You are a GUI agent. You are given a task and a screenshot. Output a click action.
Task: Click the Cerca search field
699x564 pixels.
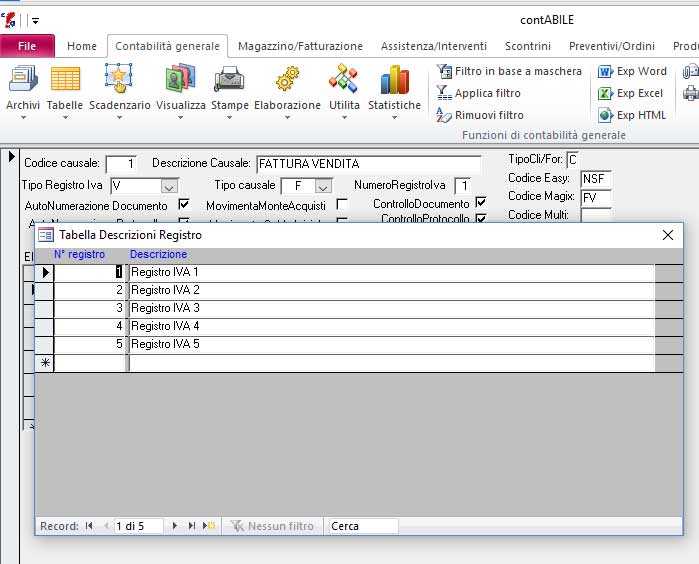[x=363, y=526]
